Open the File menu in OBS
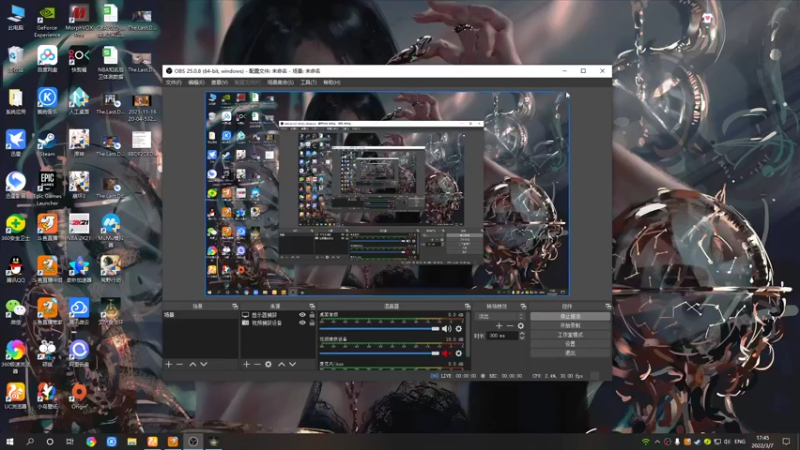The image size is (800, 450). click(x=173, y=83)
